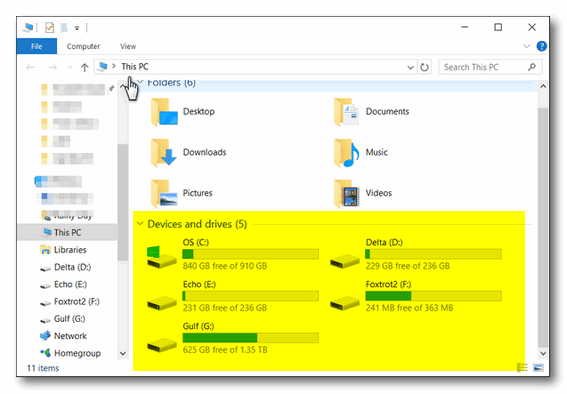The width and height of the screenshot is (567, 394).
Task: Open the Documents folder
Action: pos(371,112)
